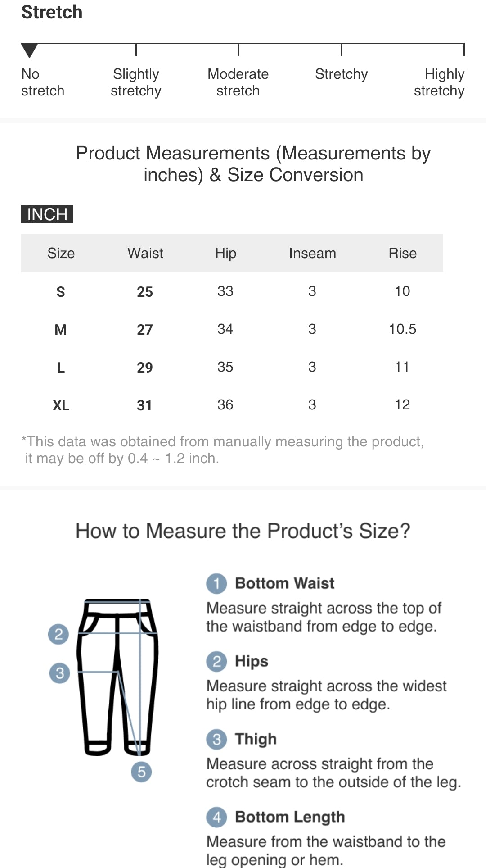Click the Rise column header

pyautogui.click(x=402, y=253)
